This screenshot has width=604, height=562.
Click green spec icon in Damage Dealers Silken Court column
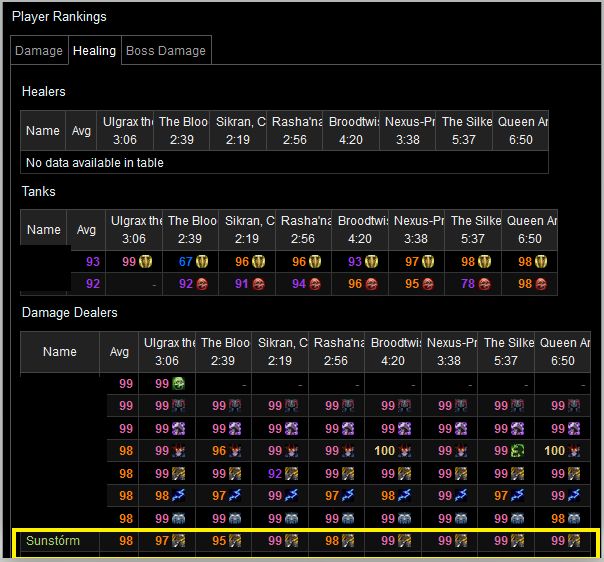click(x=517, y=451)
